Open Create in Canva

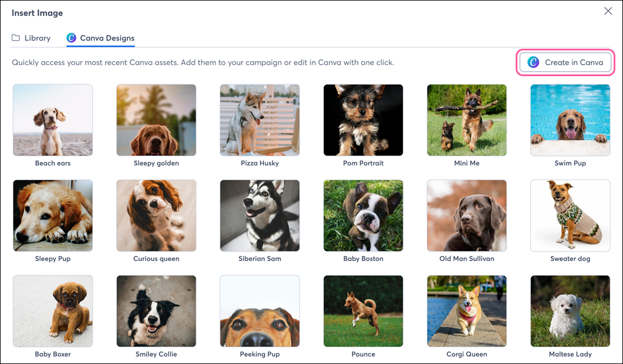coord(565,62)
